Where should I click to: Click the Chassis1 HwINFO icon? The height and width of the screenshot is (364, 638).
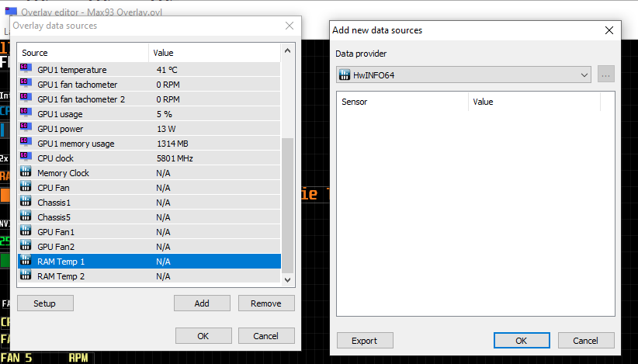(x=26, y=201)
